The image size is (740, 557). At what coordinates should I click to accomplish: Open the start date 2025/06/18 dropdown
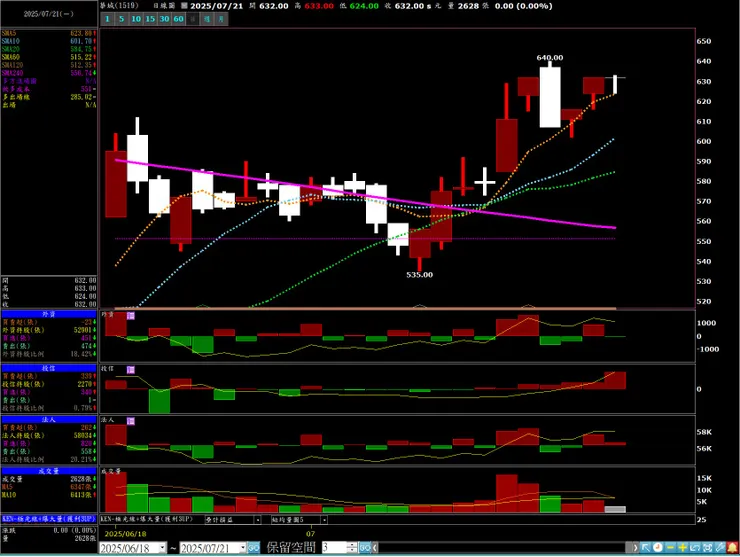coord(162,548)
